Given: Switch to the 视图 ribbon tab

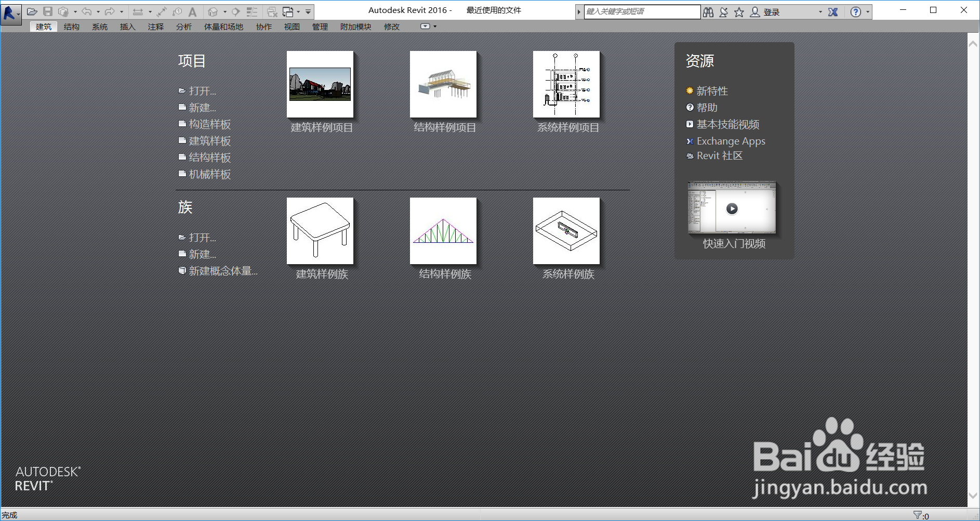Looking at the screenshot, I should point(292,27).
